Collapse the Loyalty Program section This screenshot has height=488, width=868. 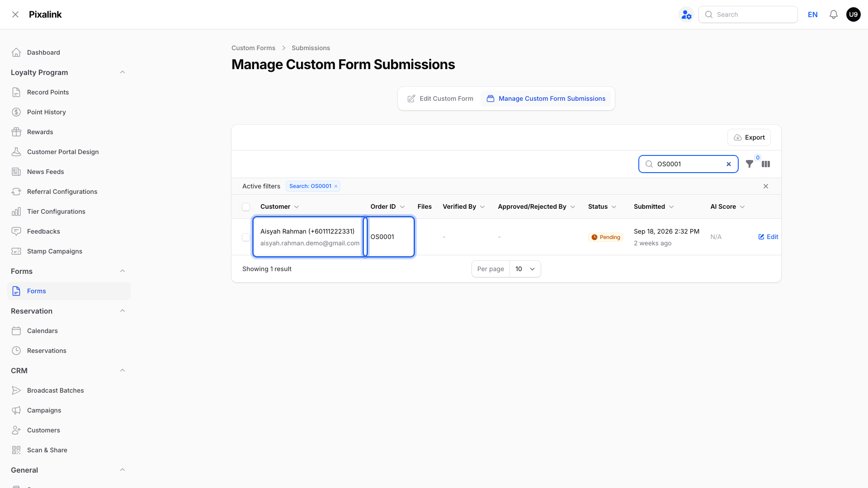tap(123, 72)
